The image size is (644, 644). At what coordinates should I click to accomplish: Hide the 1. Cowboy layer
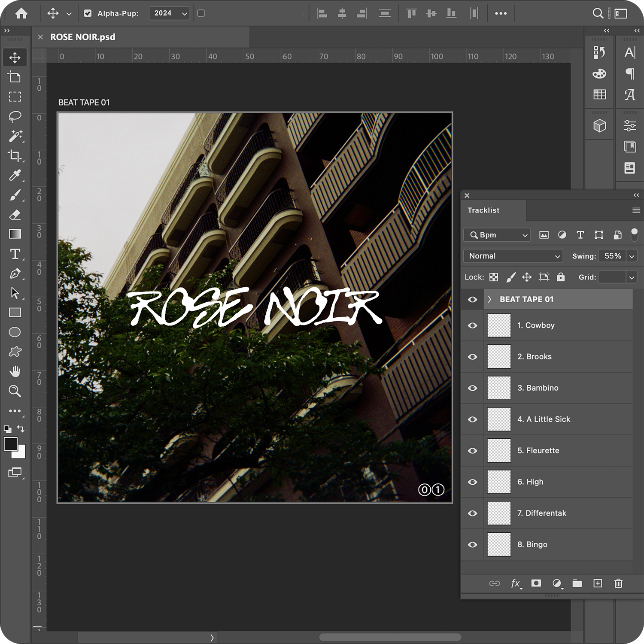[x=472, y=325]
